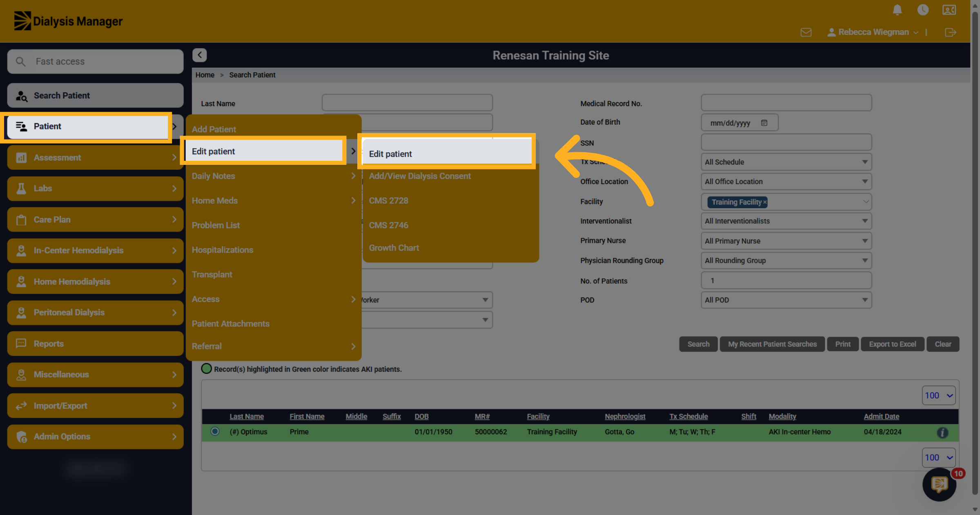Remove the Training Facility tag
The image size is (980, 515).
click(x=765, y=202)
